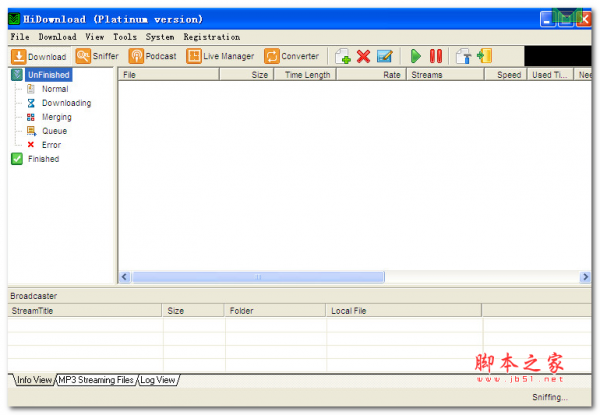Viewport: 600px width, 415px height.
Task: Click Folder column header
Action: (x=275, y=311)
